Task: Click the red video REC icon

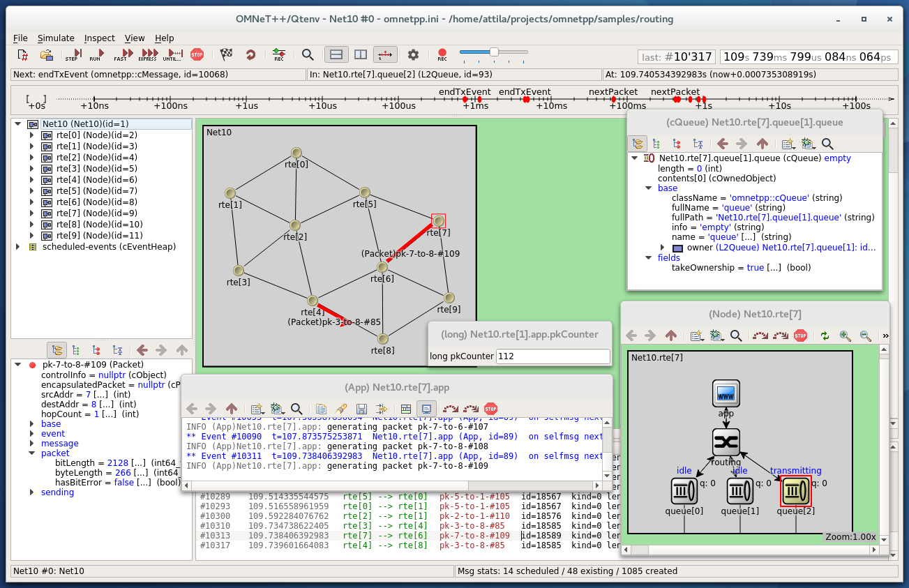Action: 442,54
